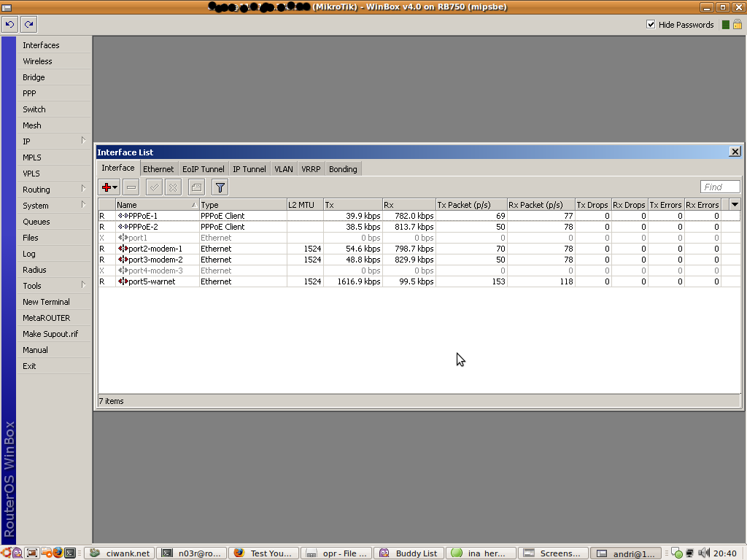Click the Undo arrow button
The width and height of the screenshot is (747, 560).
[9, 25]
